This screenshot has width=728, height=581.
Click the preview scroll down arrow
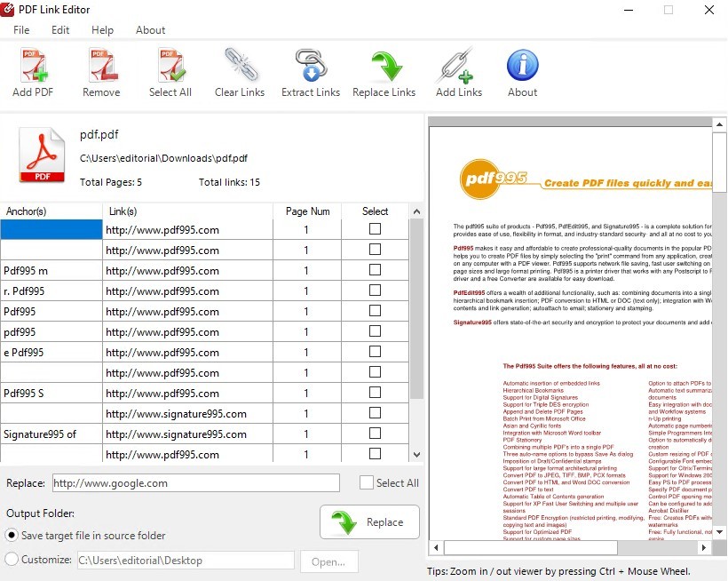[x=719, y=532]
